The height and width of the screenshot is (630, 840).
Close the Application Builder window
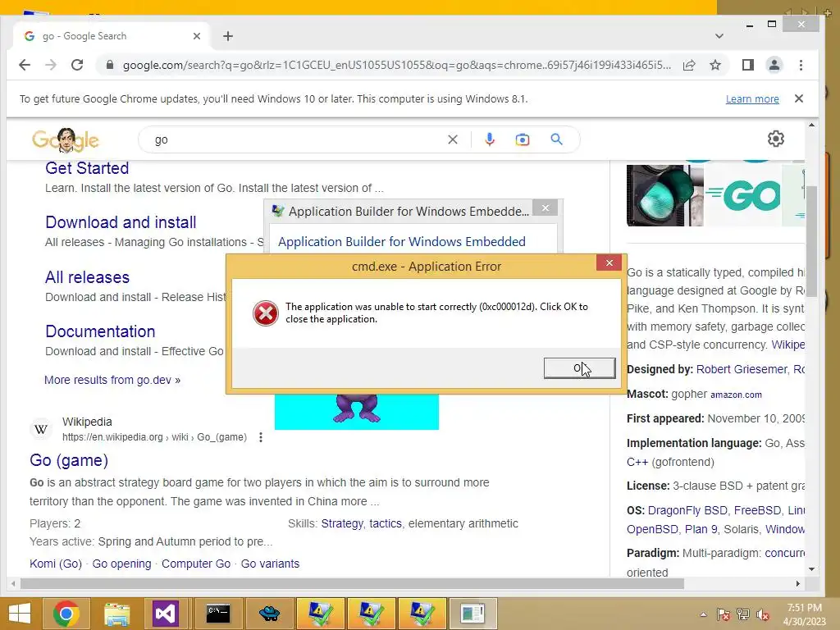[x=546, y=208]
